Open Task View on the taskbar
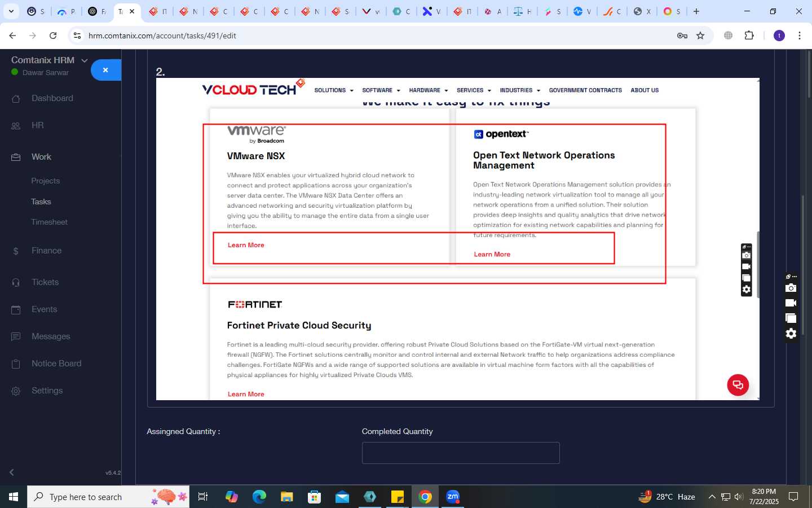The height and width of the screenshot is (508, 812). coord(203,497)
